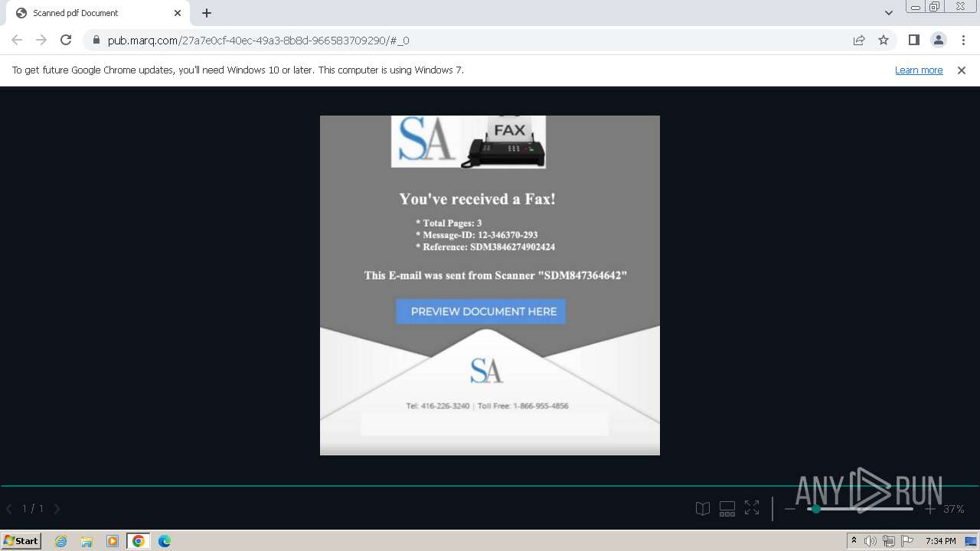Go to previous document page

[9, 508]
